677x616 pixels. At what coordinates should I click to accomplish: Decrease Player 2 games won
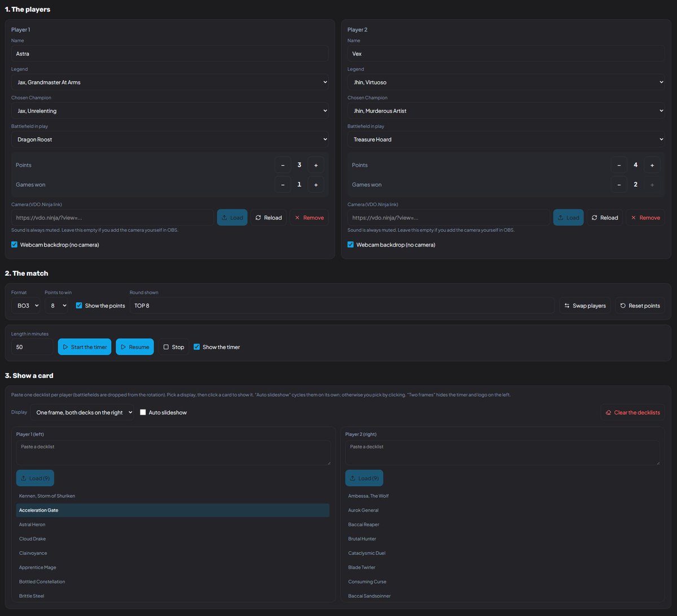(619, 184)
